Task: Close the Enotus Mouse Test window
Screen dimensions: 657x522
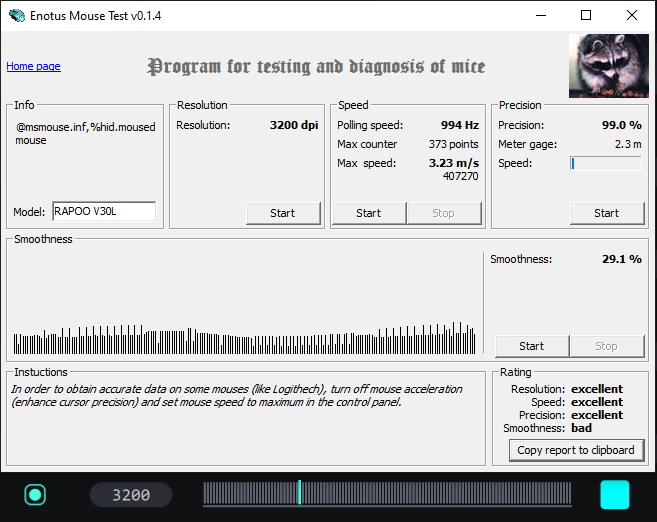Action: pos(632,16)
